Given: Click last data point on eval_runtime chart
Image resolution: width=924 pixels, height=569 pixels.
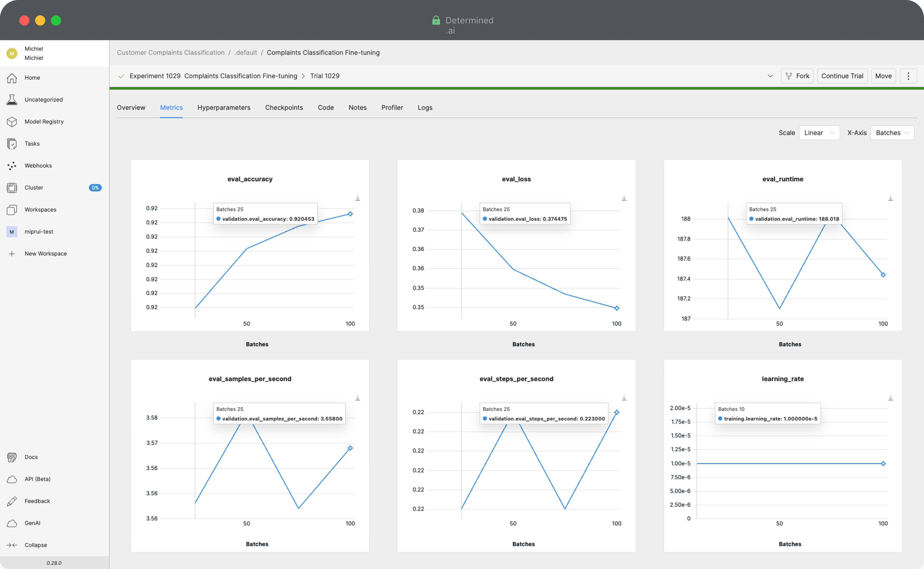Looking at the screenshot, I should point(883,275).
